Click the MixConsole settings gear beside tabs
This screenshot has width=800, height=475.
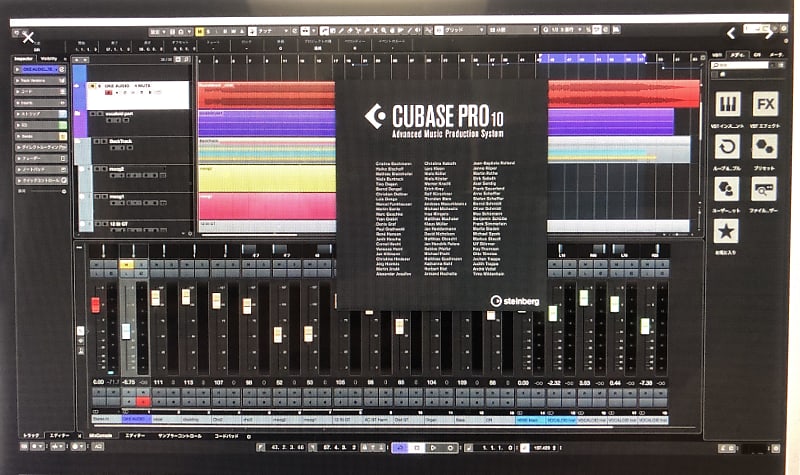[248, 436]
